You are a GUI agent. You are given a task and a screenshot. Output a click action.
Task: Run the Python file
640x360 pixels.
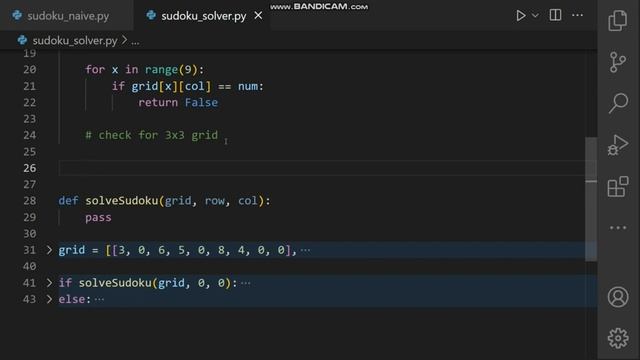click(520, 16)
